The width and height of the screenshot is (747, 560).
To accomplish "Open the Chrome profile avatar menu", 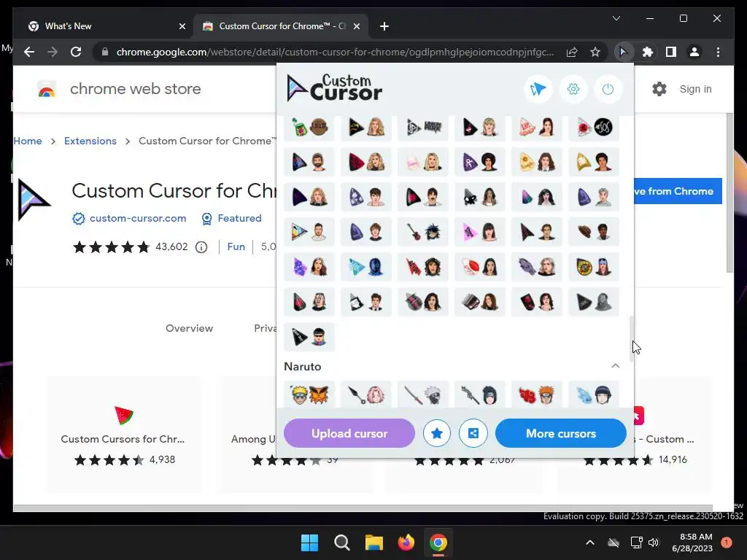I will coord(694,52).
